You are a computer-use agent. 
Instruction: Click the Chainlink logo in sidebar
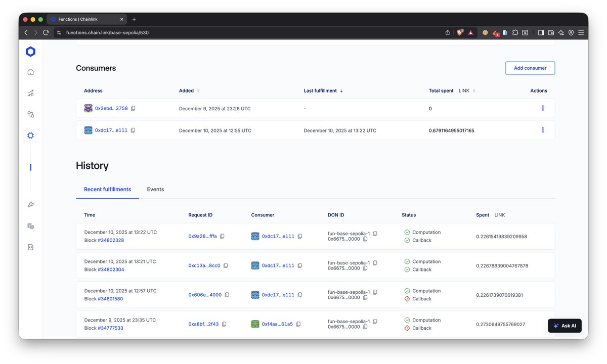pos(30,52)
